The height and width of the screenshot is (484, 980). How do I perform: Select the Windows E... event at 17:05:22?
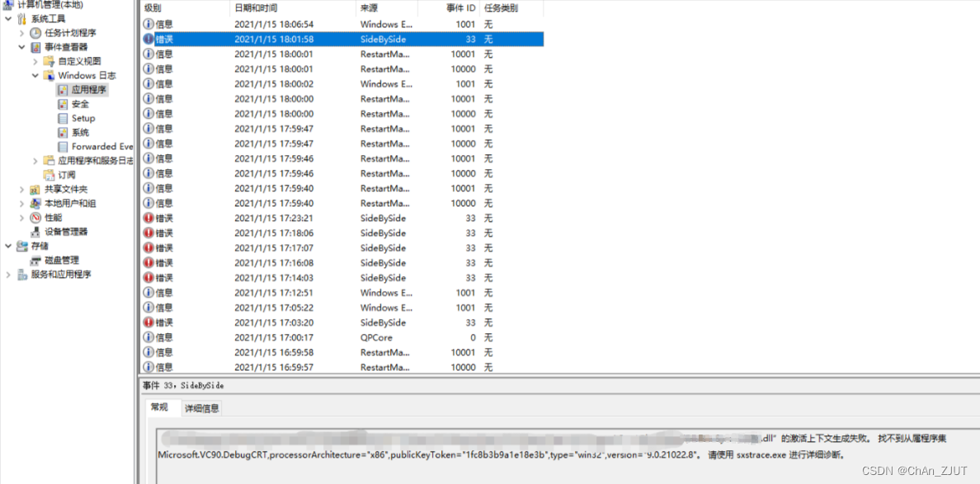tap(342, 308)
